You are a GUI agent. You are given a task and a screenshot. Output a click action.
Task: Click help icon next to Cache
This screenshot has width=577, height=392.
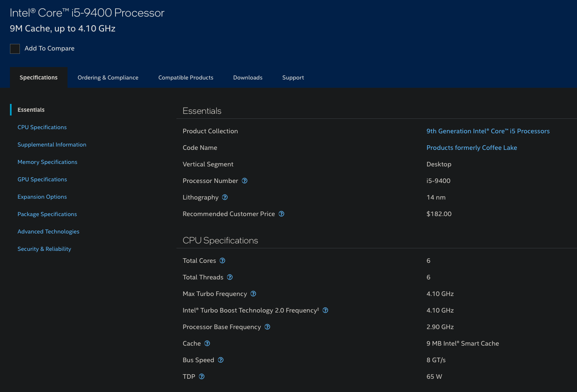tap(207, 343)
